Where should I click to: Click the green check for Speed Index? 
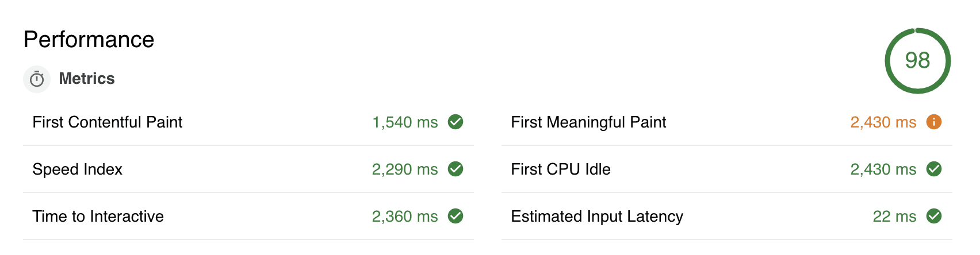tap(455, 169)
